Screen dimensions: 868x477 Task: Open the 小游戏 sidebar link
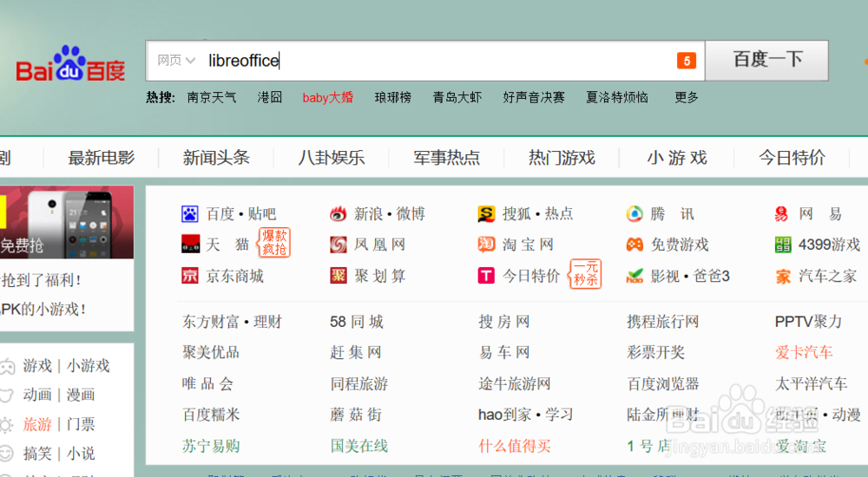[x=88, y=366]
